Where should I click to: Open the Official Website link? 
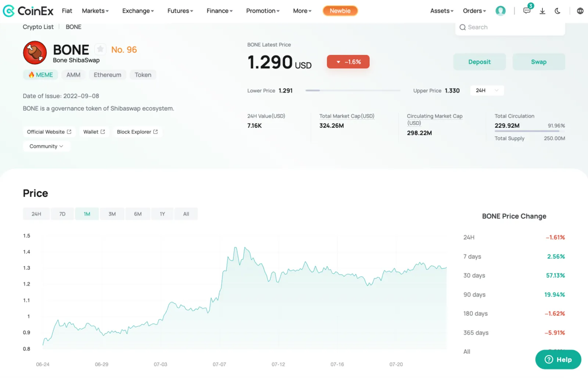click(49, 132)
